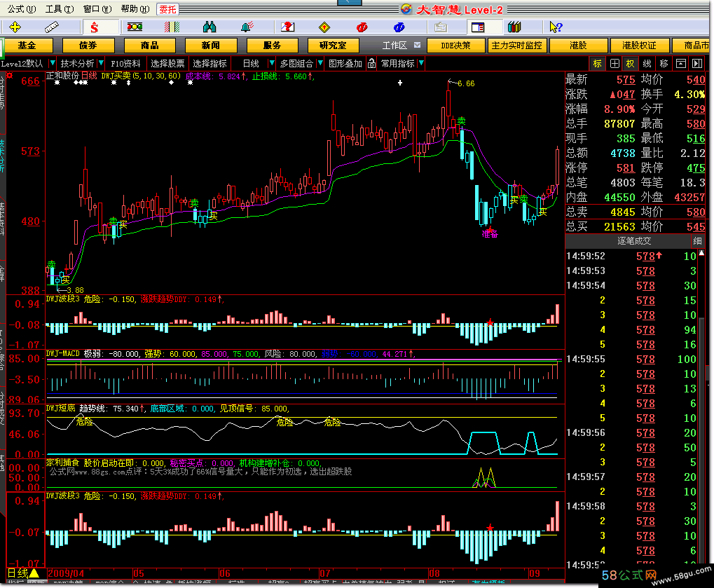This screenshot has height=588, width=714.
Task: Click the 6.66 high price label on chart
Action: click(466, 83)
